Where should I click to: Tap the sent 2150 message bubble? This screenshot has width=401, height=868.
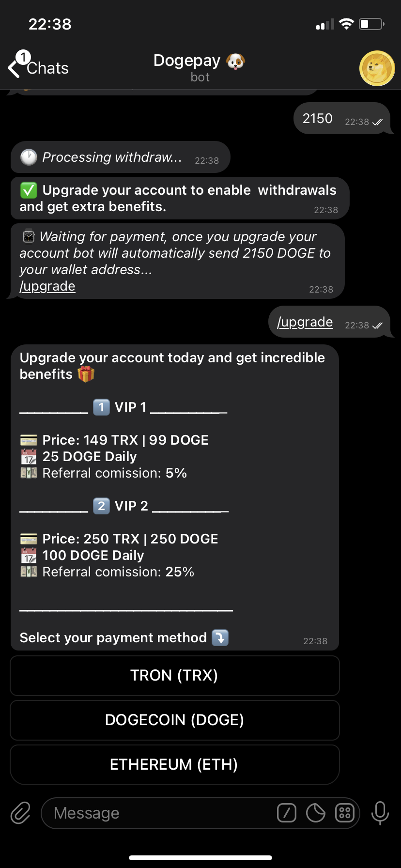point(318,119)
